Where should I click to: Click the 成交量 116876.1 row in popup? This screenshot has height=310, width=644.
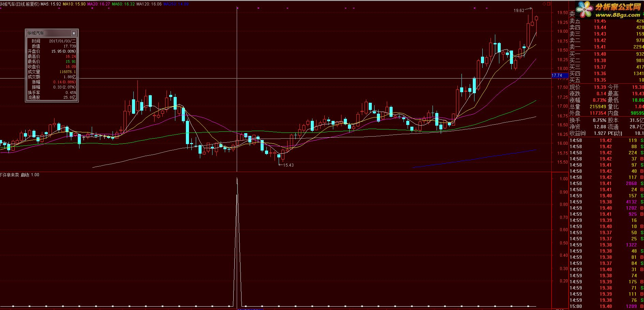click(52, 72)
